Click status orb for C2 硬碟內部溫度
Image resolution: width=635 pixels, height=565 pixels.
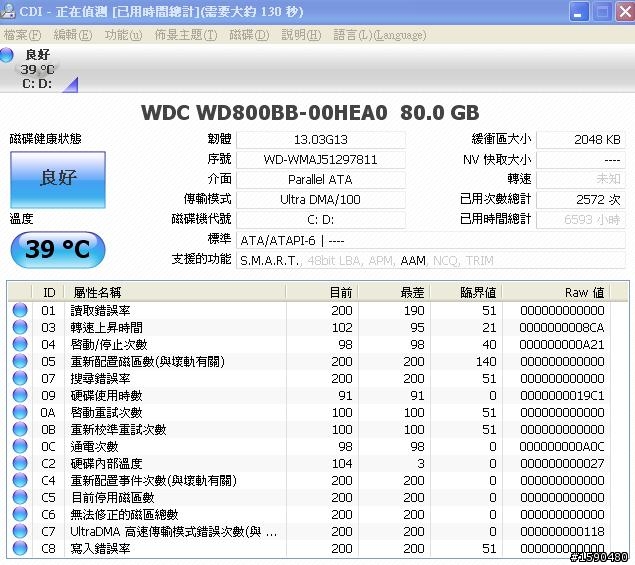click(20, 463)
